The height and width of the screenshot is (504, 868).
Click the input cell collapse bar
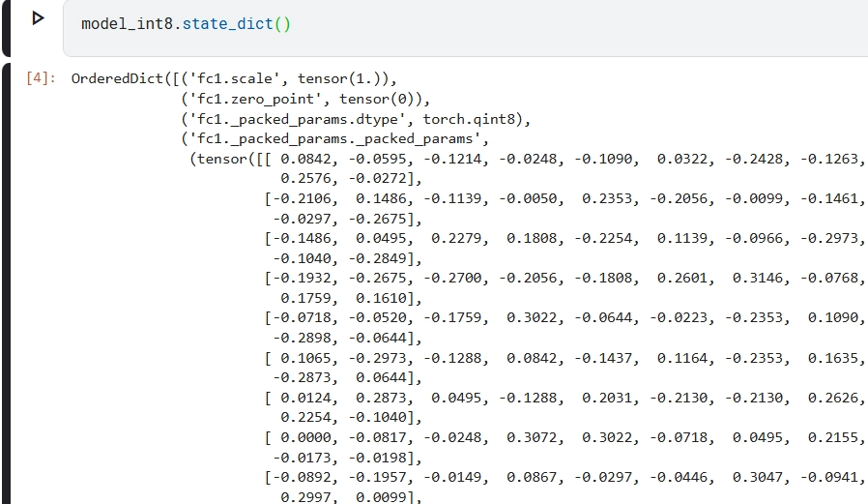(6, 28)
